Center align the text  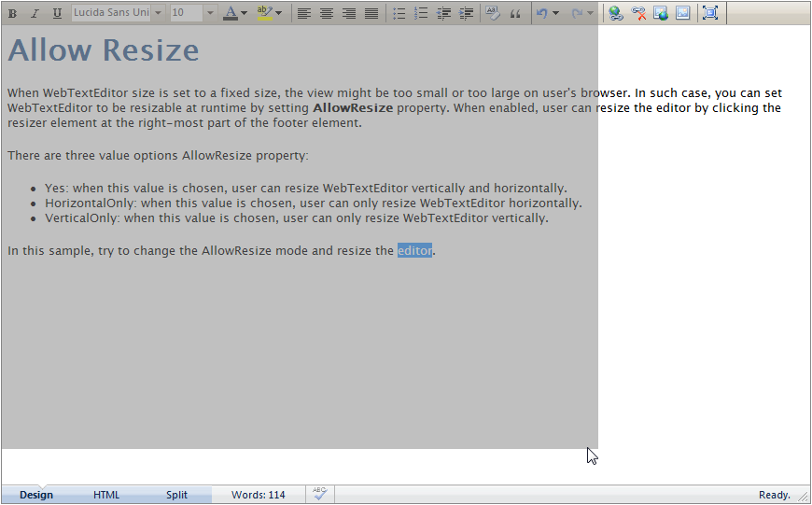pyautogui.click(x=327, y=13)
